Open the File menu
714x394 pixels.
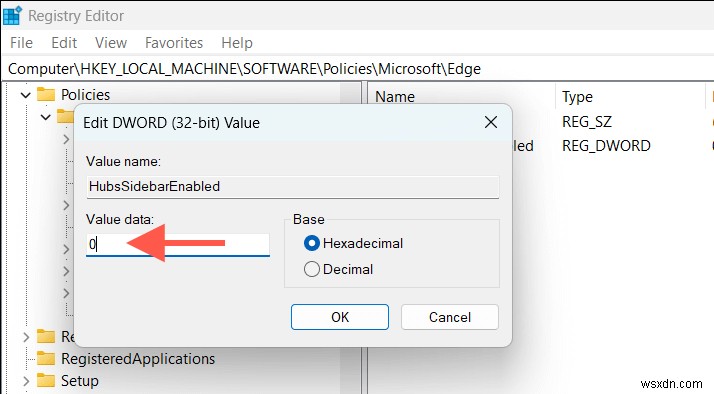(x=21, y=43)
